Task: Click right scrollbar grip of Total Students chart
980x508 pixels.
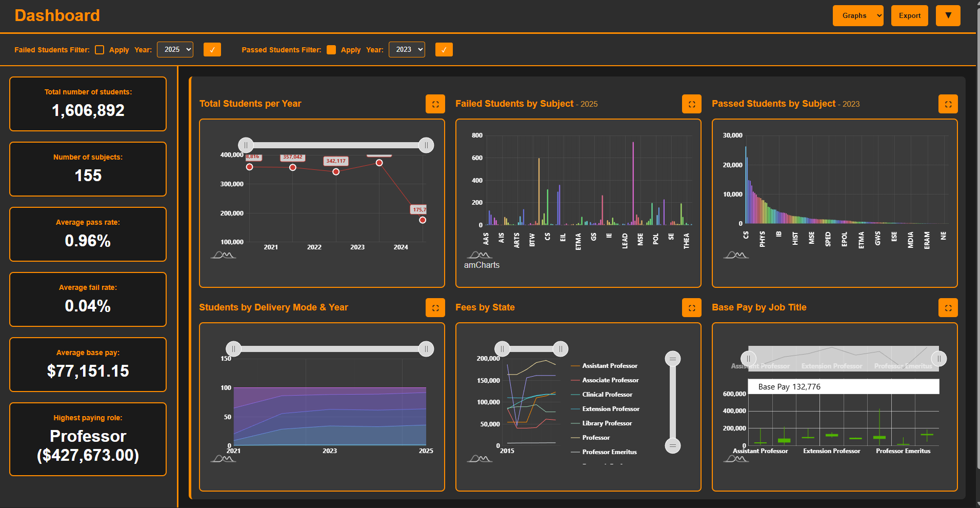Action: tap(426, 145)
